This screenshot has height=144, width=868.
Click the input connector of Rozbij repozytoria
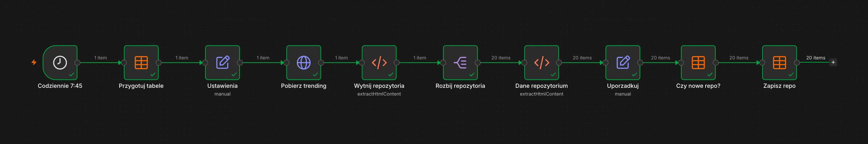[443, 62]
